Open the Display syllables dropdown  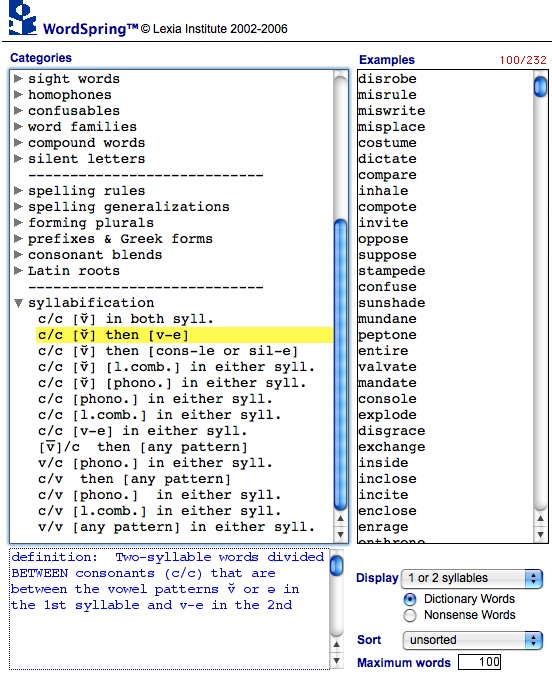(472, 578)
